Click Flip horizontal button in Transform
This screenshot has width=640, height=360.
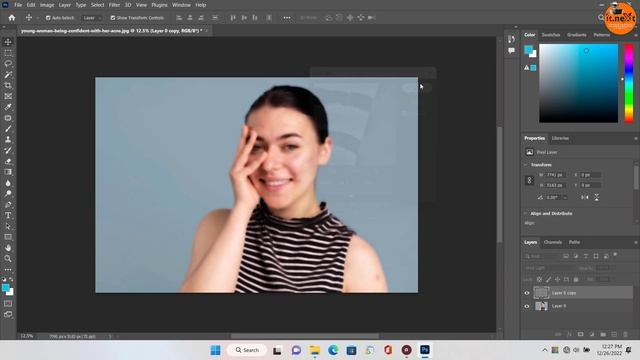click(x=584, y=198)
